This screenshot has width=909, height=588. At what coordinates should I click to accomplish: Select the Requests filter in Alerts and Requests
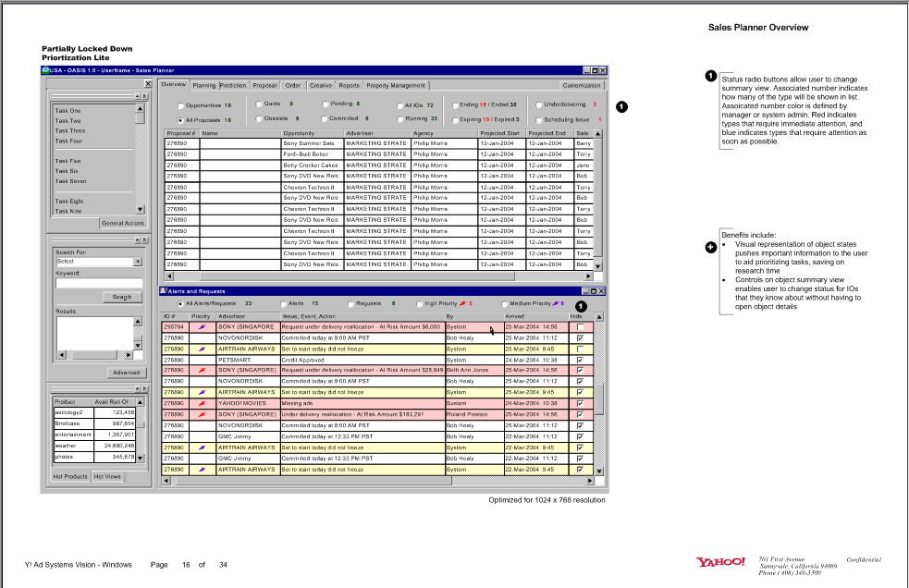350,303
